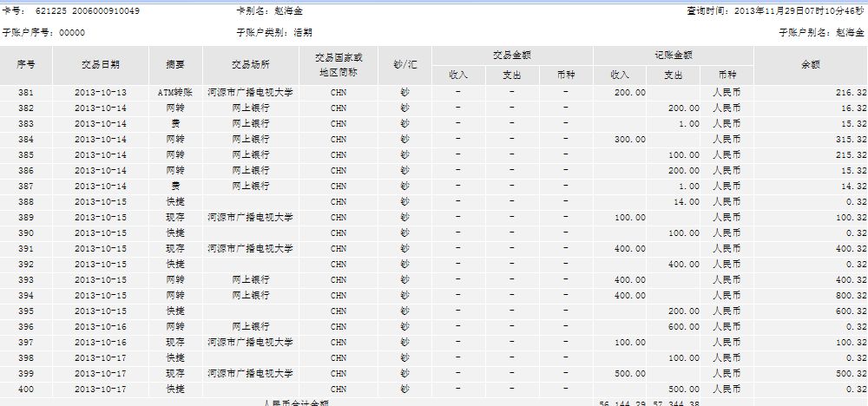Select sequence number 383
Image resolution: width=868 pixels, height=406 pixels.
pyautogui.click(x=26, y=123)
